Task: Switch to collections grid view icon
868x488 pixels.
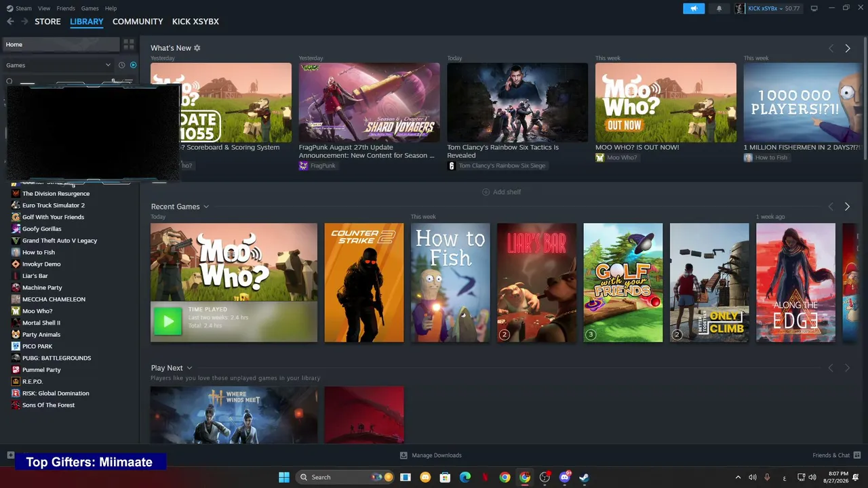Action: (129, 45)
